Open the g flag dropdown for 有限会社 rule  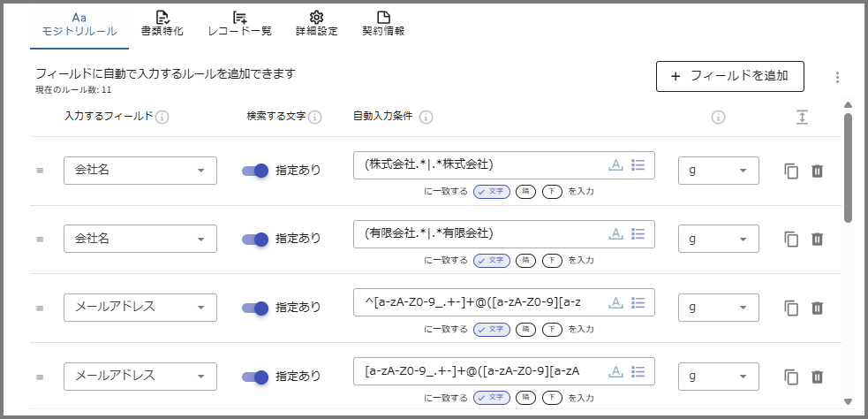718,239
